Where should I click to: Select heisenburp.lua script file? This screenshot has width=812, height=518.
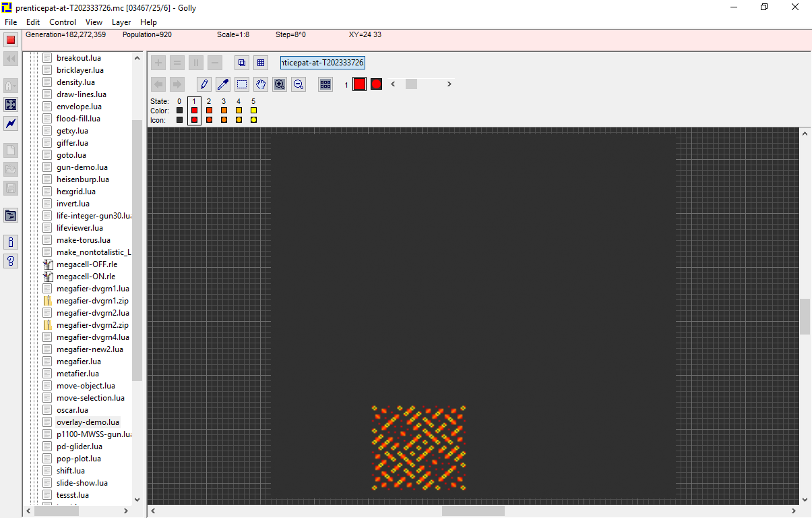(x=83, y=179)
